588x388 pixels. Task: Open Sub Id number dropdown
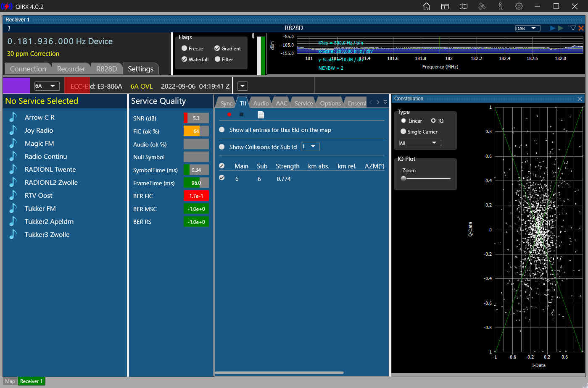pyautogui.click(x=310, y=147)
